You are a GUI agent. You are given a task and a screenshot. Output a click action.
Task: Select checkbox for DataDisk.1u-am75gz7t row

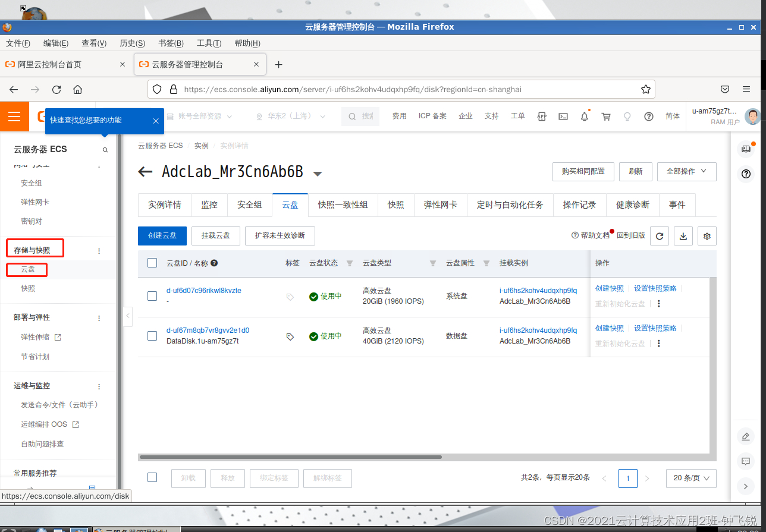pos(152,336)
